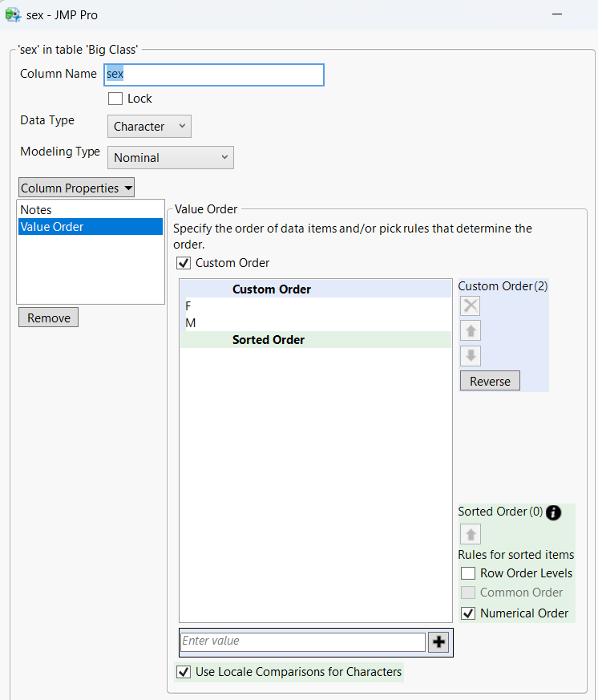
Task: Click the JMP Pro title bar icon
Action: click(13, 14)
